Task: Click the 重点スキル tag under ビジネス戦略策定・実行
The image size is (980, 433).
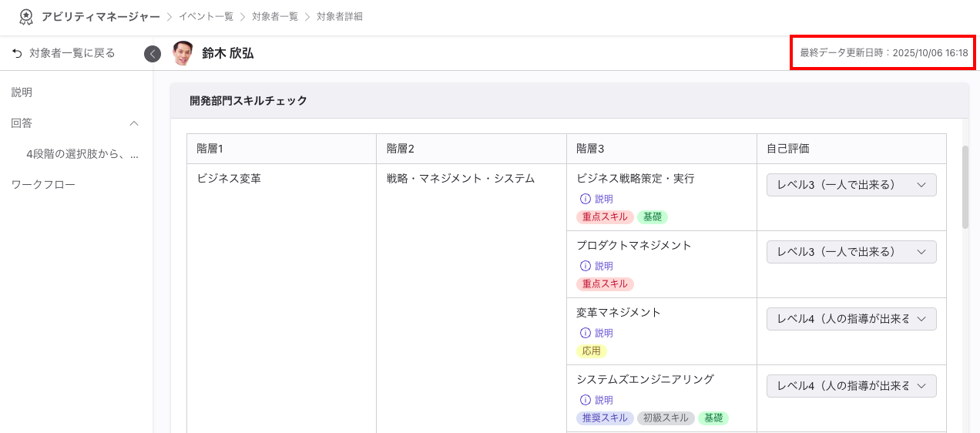Action: pyautogui.click(x=605, y=217)
